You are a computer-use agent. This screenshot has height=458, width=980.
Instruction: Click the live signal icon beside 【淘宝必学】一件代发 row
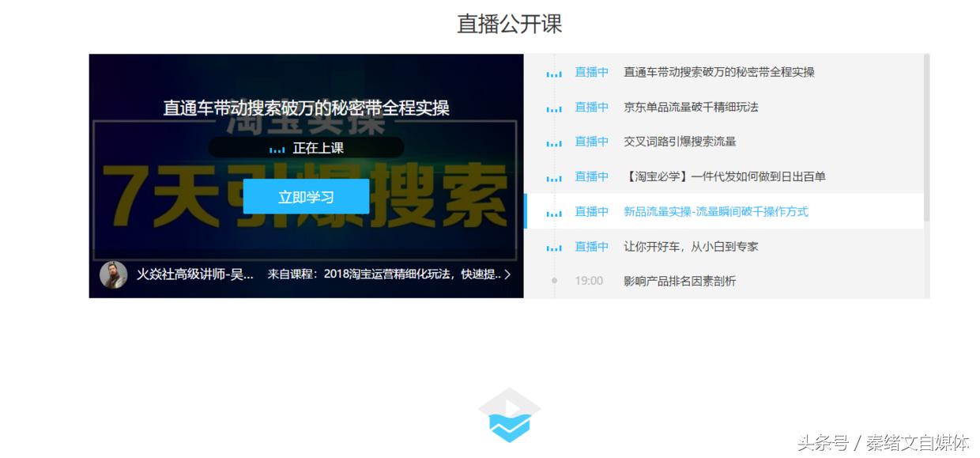tap(554, 176)
